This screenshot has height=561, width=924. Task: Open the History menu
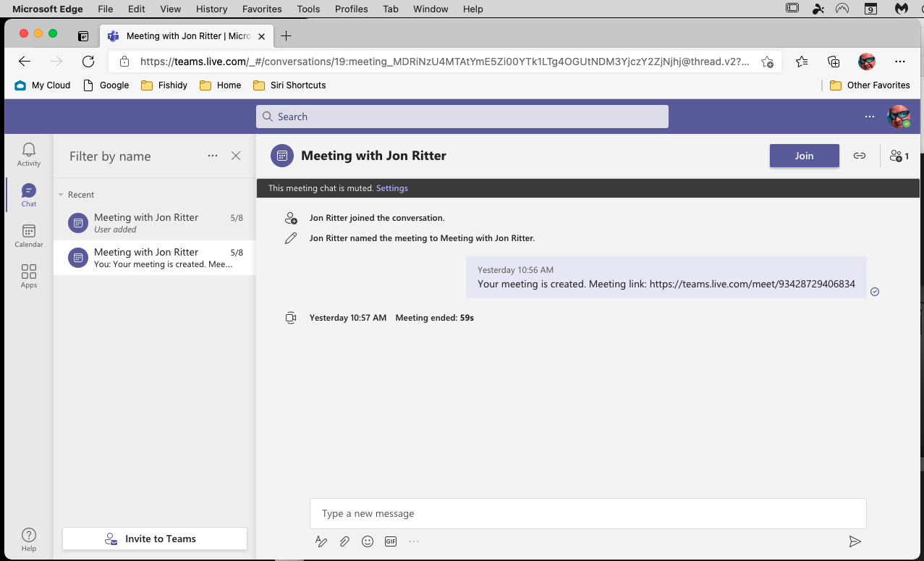click(212, 9)
